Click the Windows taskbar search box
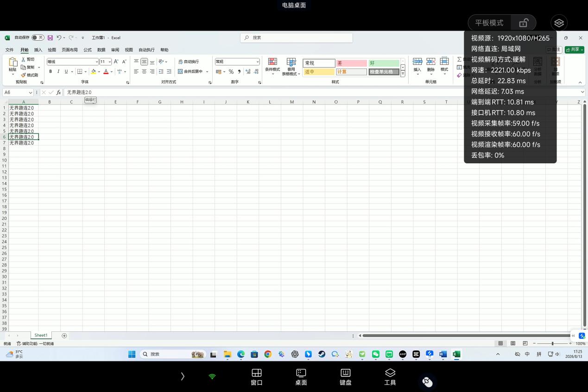The width and height of the screenshot is (588, 392). 173,354
